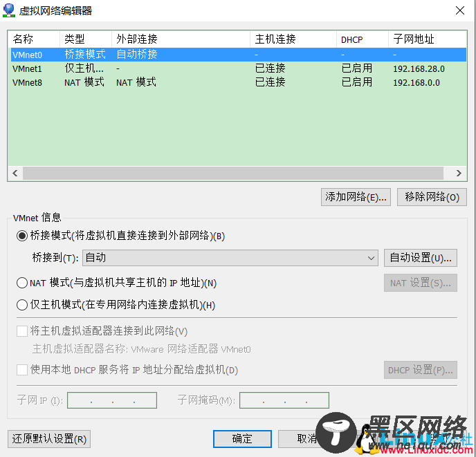Click 自动桥接 cell in VMnet0 row
The height and width of the screenshot is (457, 476).
(137, 55)
